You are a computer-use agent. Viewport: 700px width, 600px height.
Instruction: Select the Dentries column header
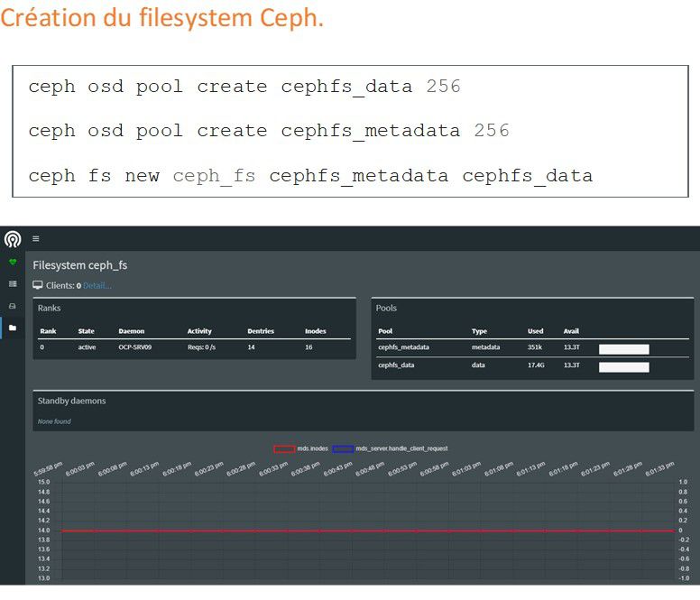tap(261, 331)
